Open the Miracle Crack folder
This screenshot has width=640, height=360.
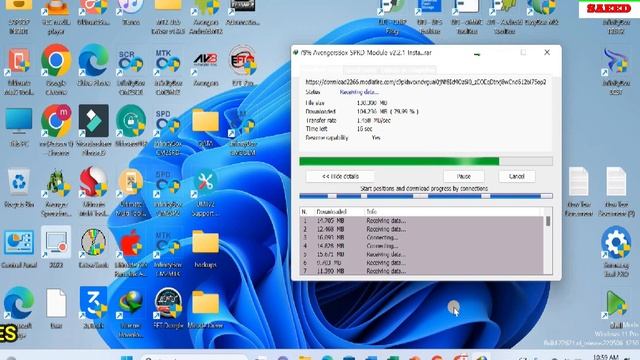coord(205,303)
